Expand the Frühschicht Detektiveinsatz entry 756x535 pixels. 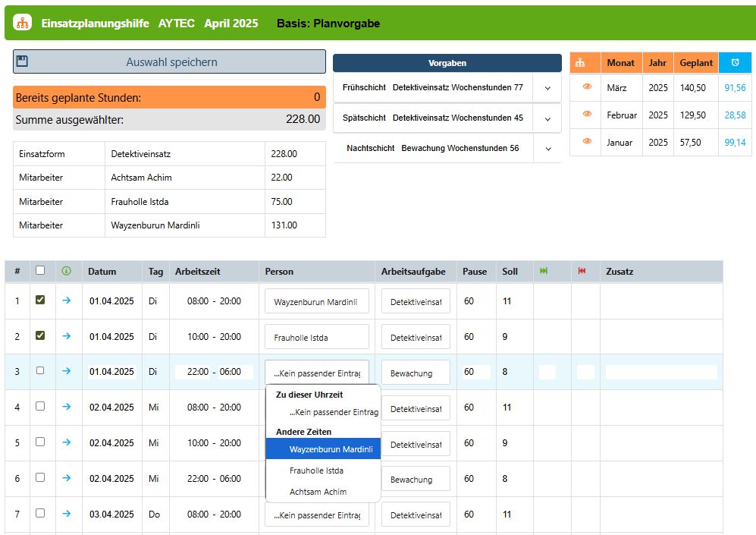[x=547, y=88]
